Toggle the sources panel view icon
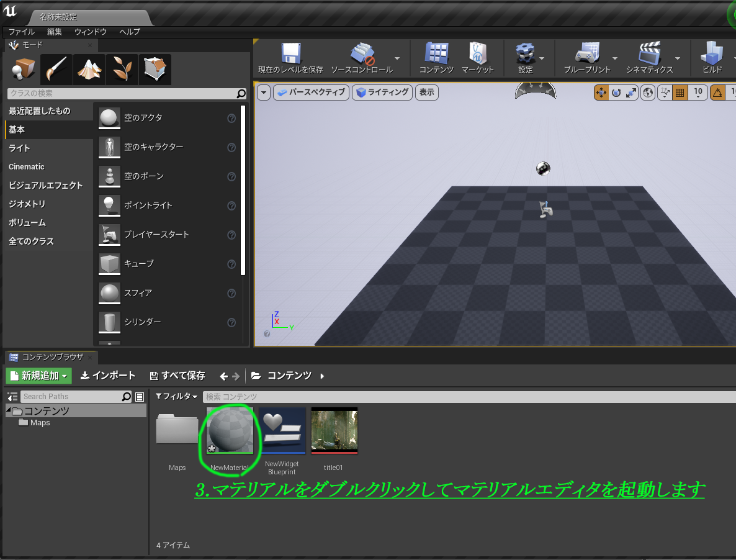This screenshot has width=736, height=560. 12,397
